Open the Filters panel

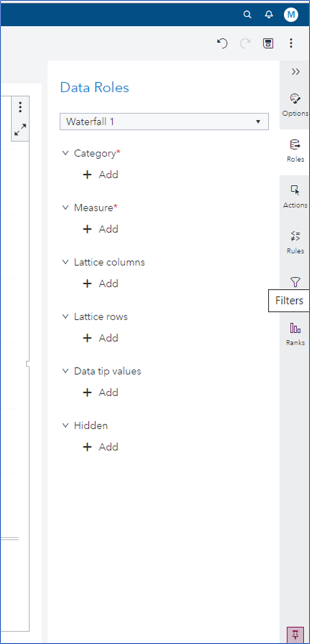(x=295, y=282)
